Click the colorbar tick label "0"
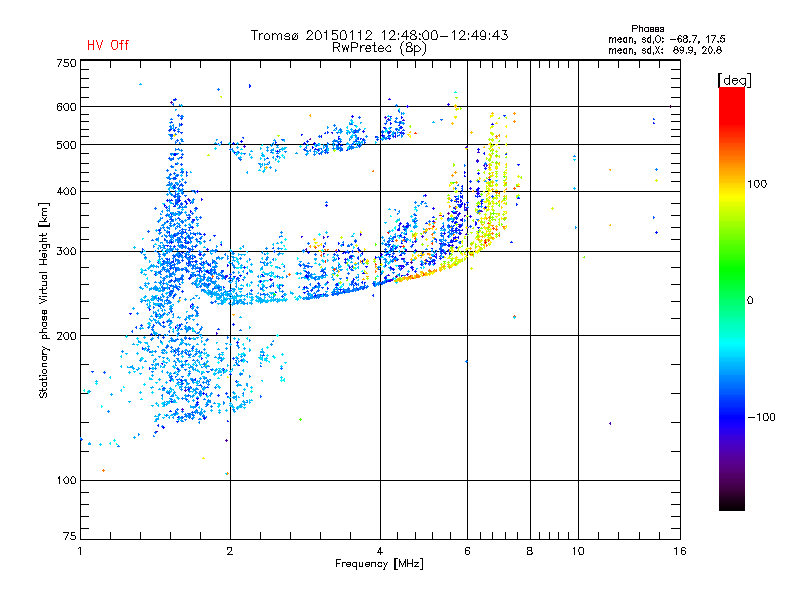Viewport: 800px width, 600px height. click(750, 301)
